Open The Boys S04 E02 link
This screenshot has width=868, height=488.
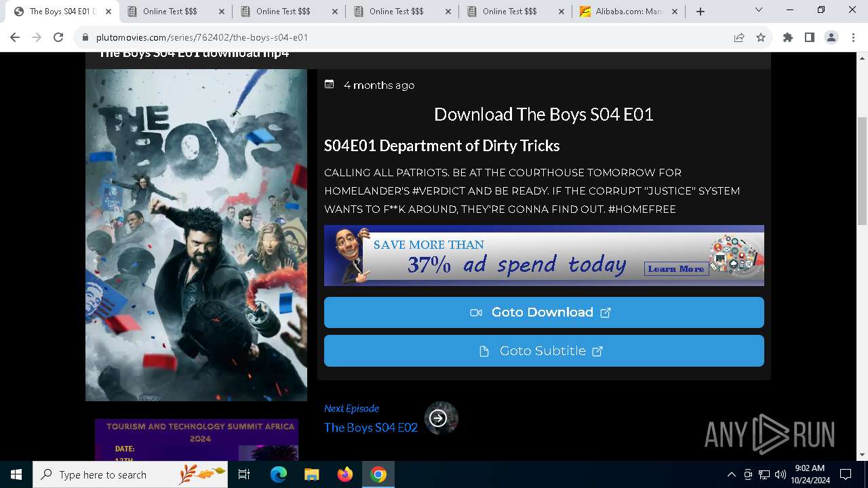370,427
